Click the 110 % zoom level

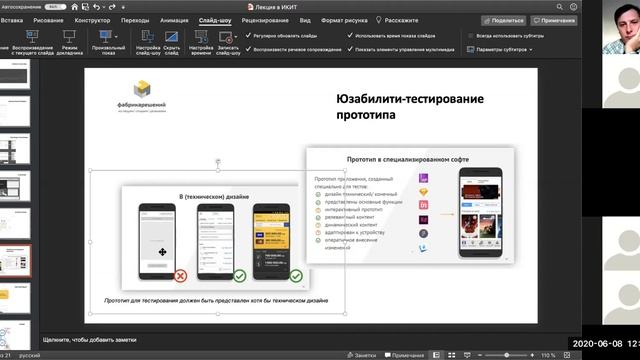tap(548, 356)
